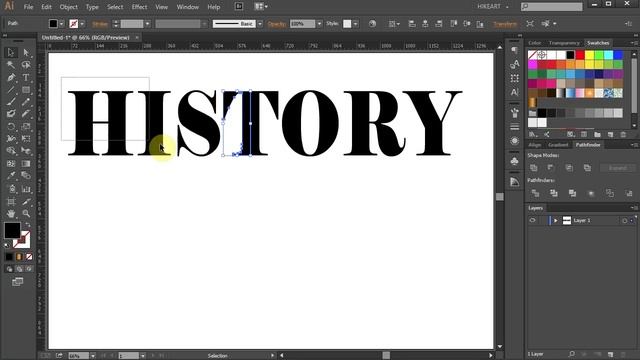Image resolution: width=640 pixels, height=360 pixels.
Task: Switch to the Transparency tab
Action: pos(564,43)
